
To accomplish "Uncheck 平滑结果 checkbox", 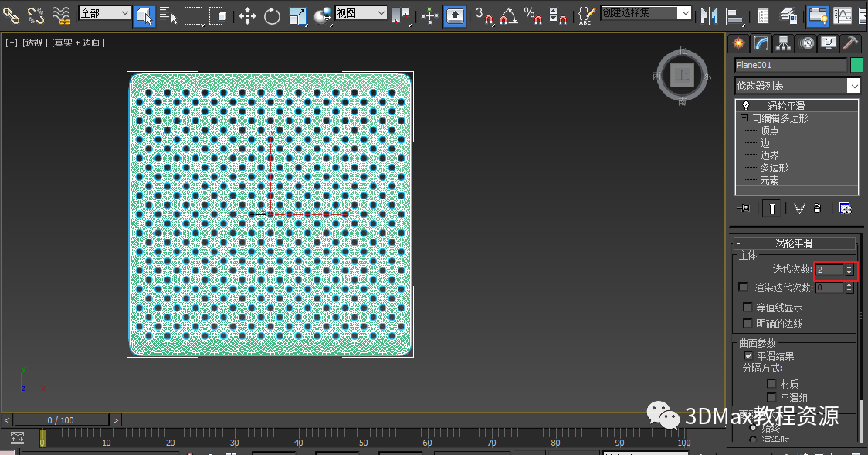I will [748, 355].
